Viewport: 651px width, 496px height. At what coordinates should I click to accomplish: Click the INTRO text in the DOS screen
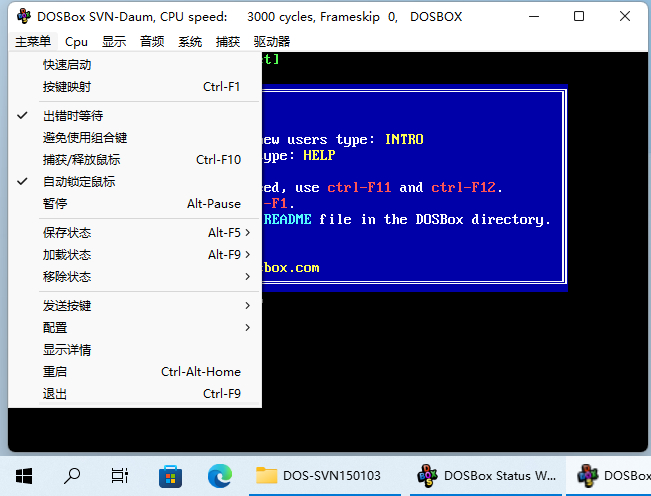[x=404, y=139]
